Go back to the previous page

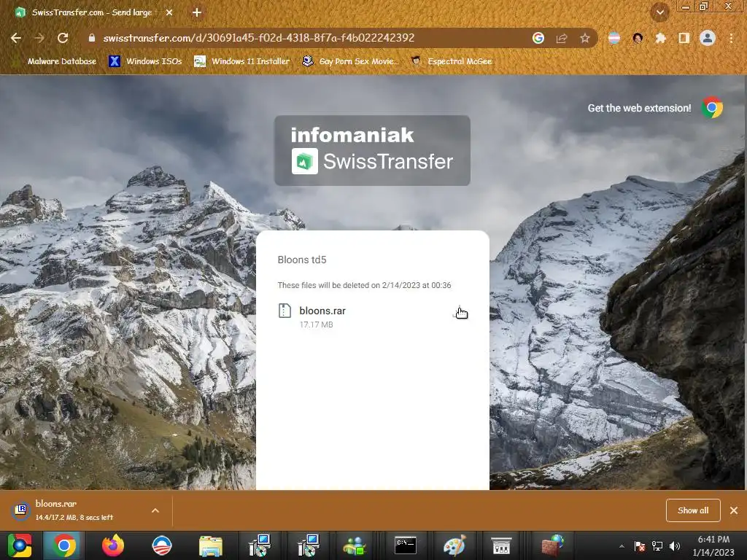click(x=16, y=38)
